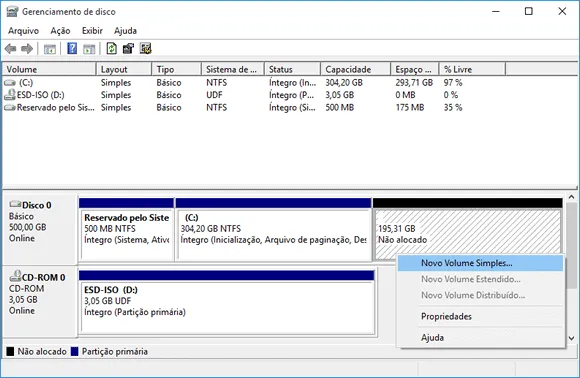Select the Reservado pelo Sistema 500 MB partition block
The width and height of the screenshot is (580, 378).
[127, 230]
